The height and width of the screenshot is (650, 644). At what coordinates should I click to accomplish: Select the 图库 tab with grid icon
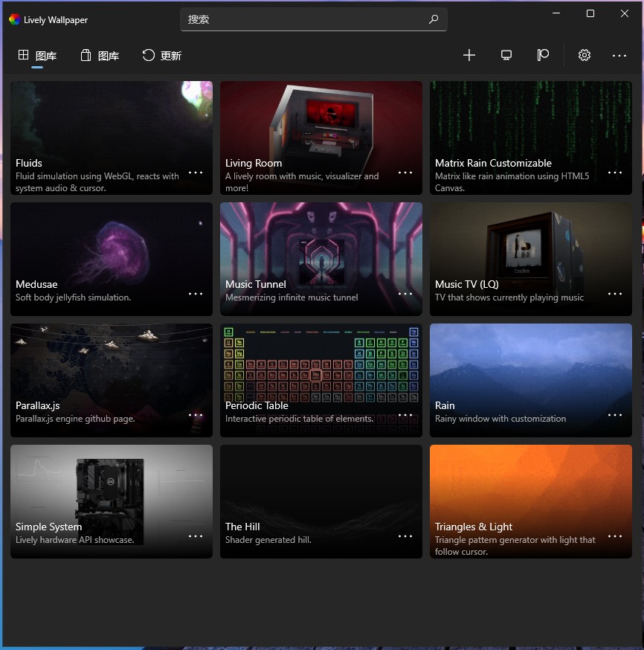click(37, 55)
